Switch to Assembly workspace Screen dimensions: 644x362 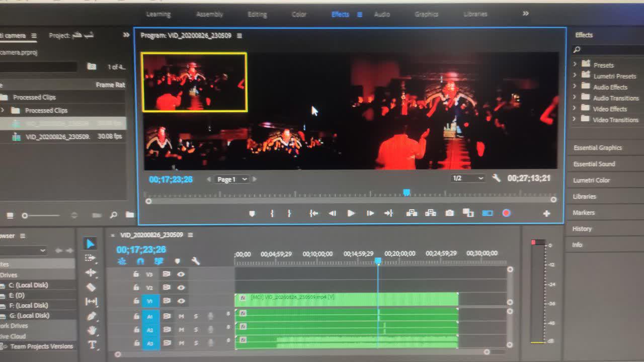coord(210,14)
